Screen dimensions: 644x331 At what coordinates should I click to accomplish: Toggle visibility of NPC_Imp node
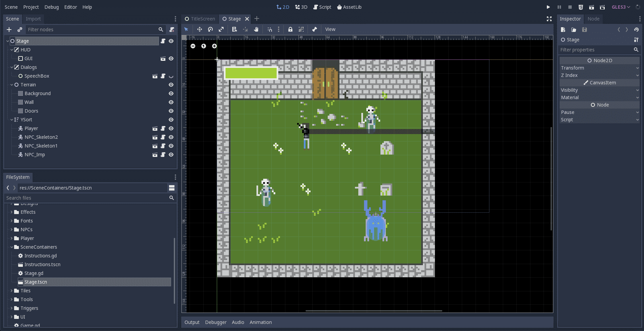pyautogui.click(x=171, y=155)
